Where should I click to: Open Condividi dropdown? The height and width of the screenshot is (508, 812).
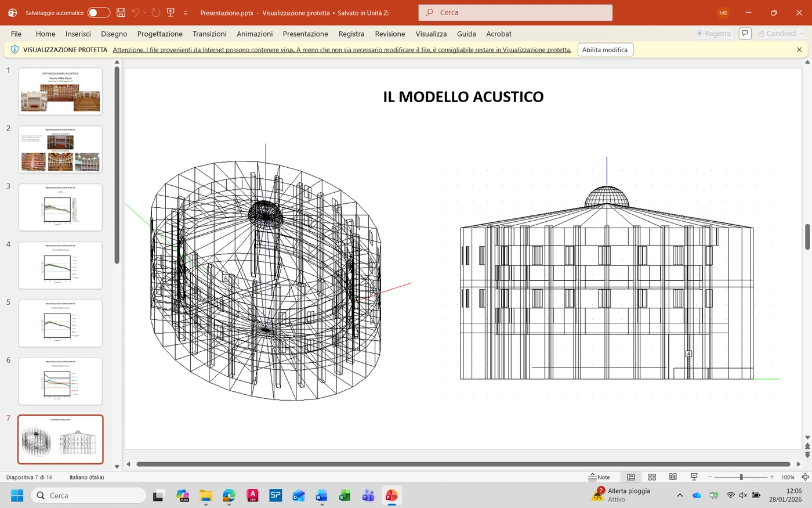point(781,34)
